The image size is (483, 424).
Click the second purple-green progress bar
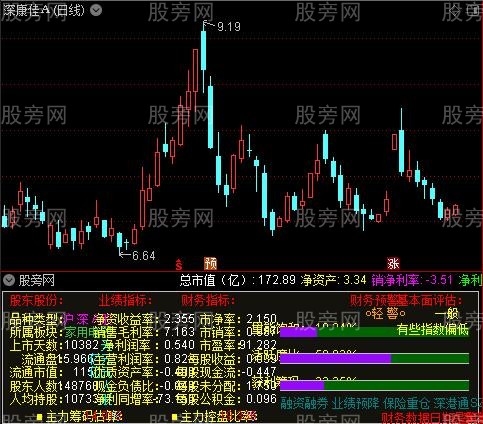coord(374,359)
